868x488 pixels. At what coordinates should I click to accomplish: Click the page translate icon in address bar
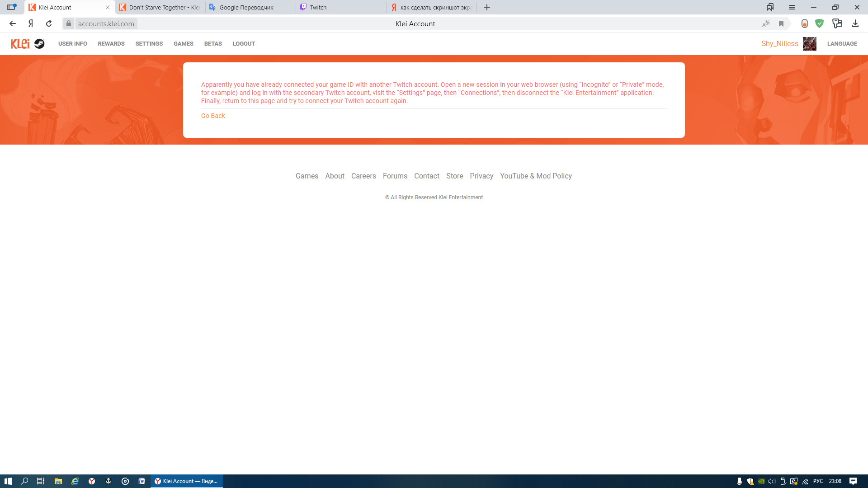coord(766,24)
